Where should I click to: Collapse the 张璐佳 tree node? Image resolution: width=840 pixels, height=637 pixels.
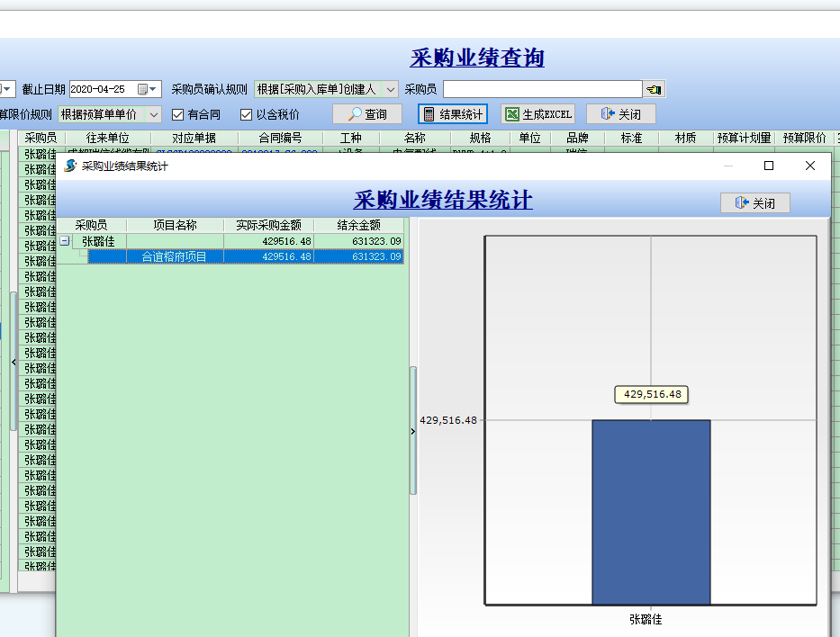[65, 241]
